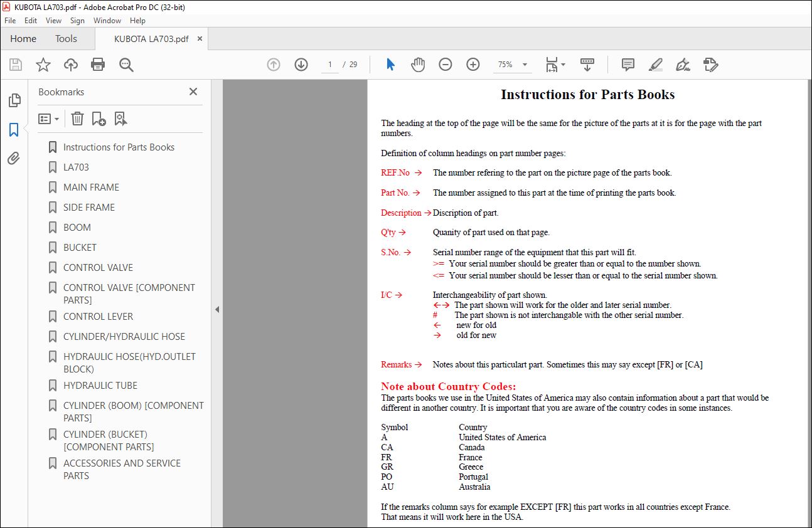Zoom in with the plus icon

point(473,65)
